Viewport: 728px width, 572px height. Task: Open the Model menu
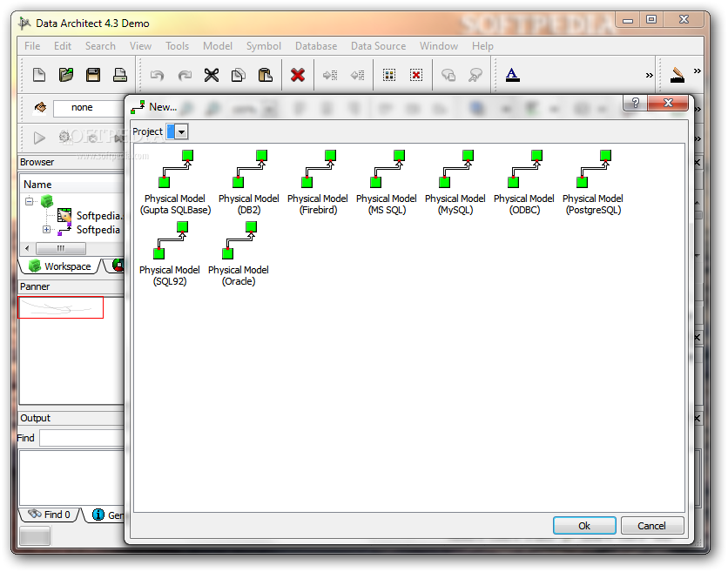pos(218,46)
